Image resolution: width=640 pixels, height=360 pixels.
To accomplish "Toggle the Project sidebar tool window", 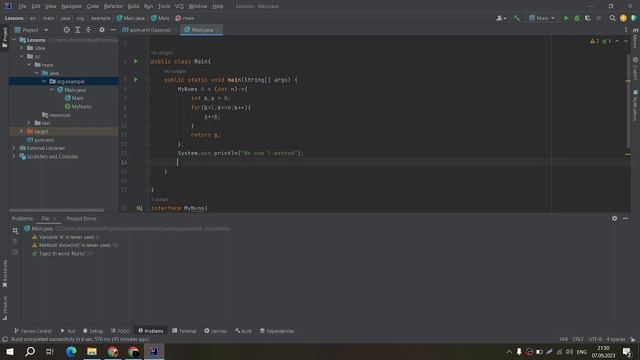I will click(4, 38).
